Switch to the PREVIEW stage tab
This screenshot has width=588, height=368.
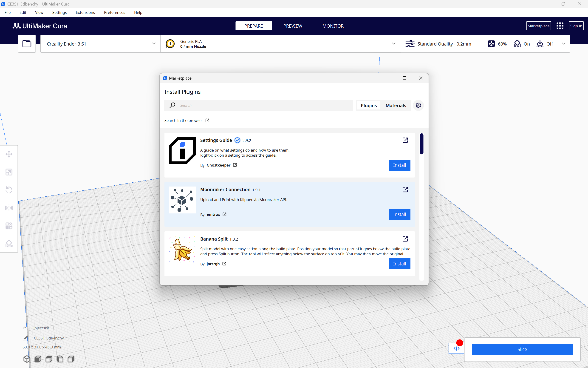293,26
